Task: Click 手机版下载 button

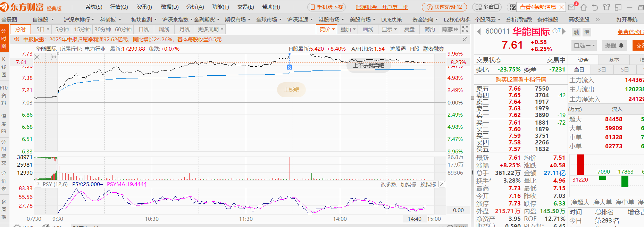Action: 326,7
